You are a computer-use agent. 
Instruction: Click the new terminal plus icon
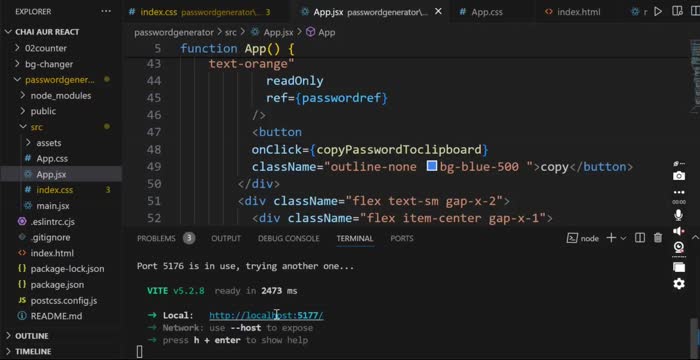tap(611, 238)
